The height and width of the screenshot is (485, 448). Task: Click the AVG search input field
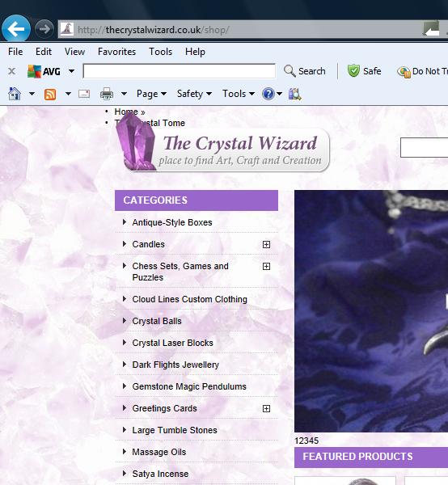point(180,71)
